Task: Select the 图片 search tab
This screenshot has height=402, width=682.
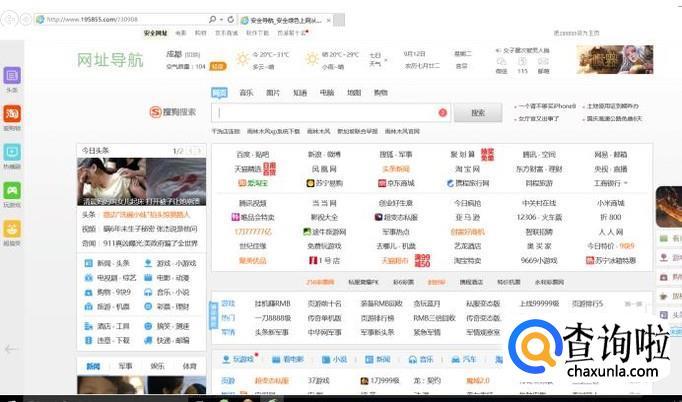Action: [x=273, y=93]
